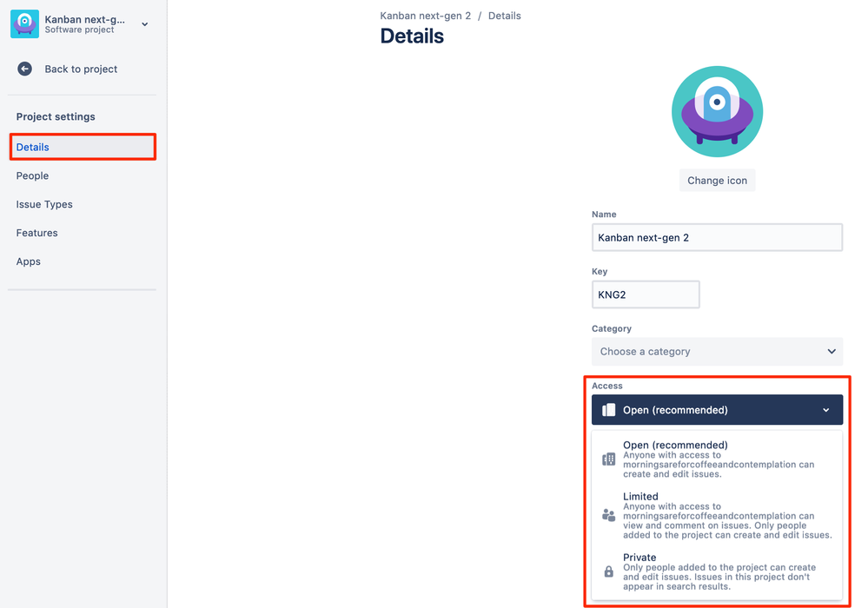The height and width of the screenshot is (608, 868).
Task: Click the lock icon next to Private option
Action: tap(608, 571)
